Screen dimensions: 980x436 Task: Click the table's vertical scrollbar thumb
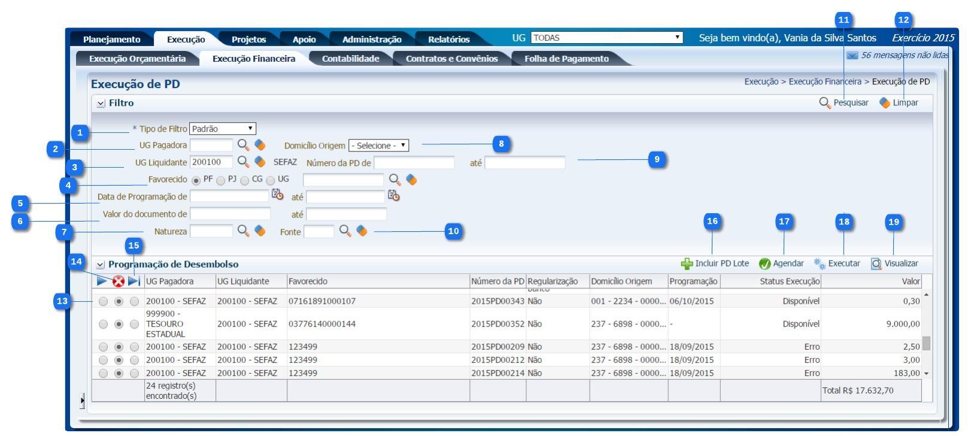(x=926, y=343)
